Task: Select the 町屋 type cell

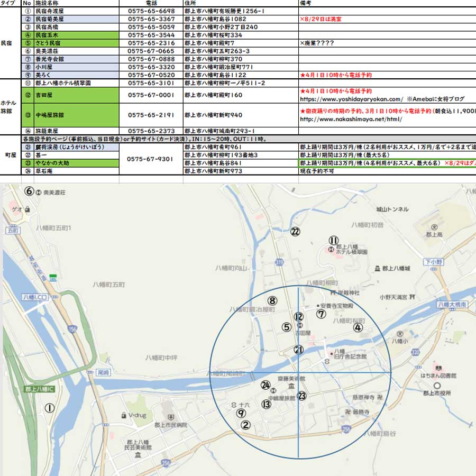Action: 11,155
